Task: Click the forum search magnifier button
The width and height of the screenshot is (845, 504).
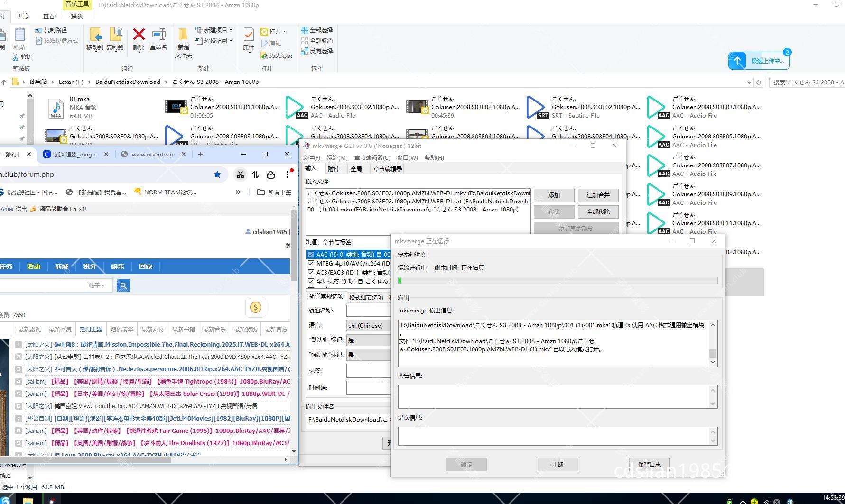Action: 123,285
